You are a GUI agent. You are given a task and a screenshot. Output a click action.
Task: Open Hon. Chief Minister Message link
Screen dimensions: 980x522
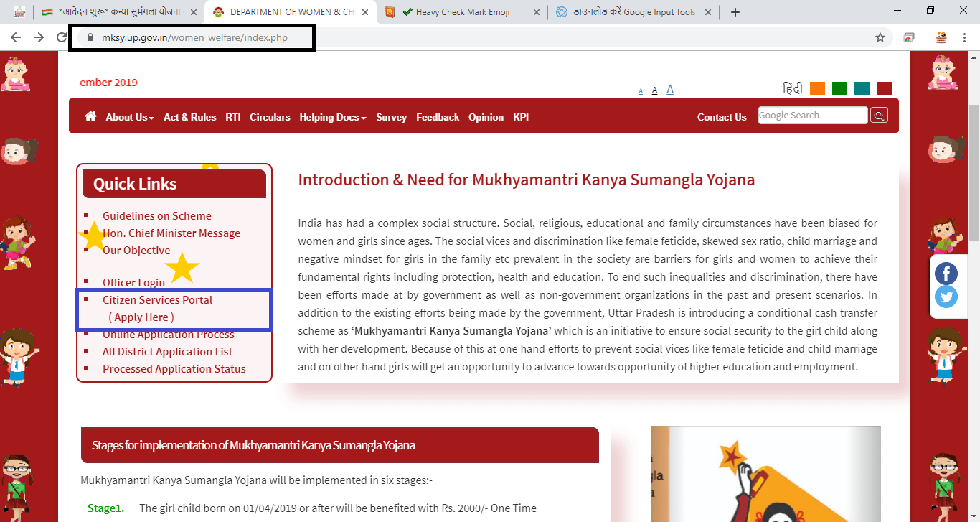pos(171,233)
